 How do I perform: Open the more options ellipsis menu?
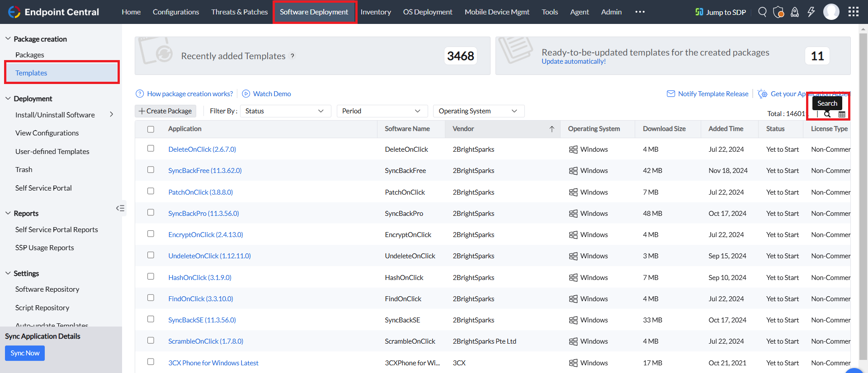tap(640, 12)
